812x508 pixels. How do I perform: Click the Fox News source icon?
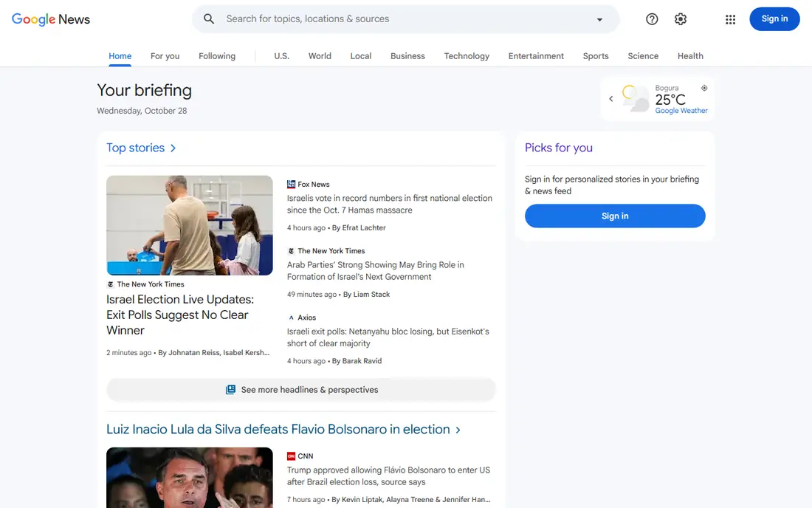(x=291, y=185)
